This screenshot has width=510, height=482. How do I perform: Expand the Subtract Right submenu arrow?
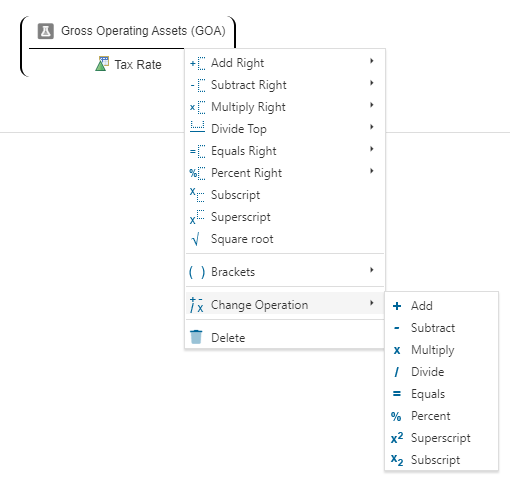click(372, 83)
